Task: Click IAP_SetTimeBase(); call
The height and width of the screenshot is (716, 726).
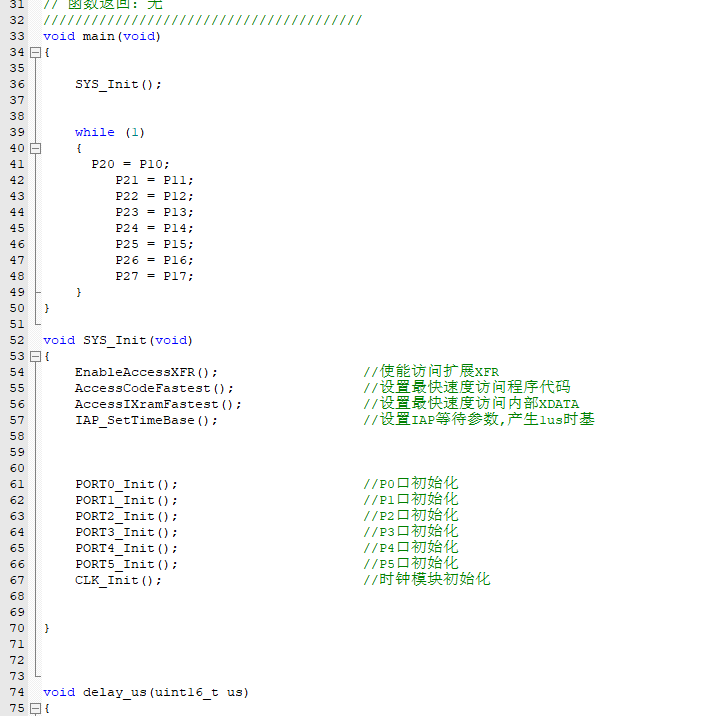Action: tap(146, 421)
